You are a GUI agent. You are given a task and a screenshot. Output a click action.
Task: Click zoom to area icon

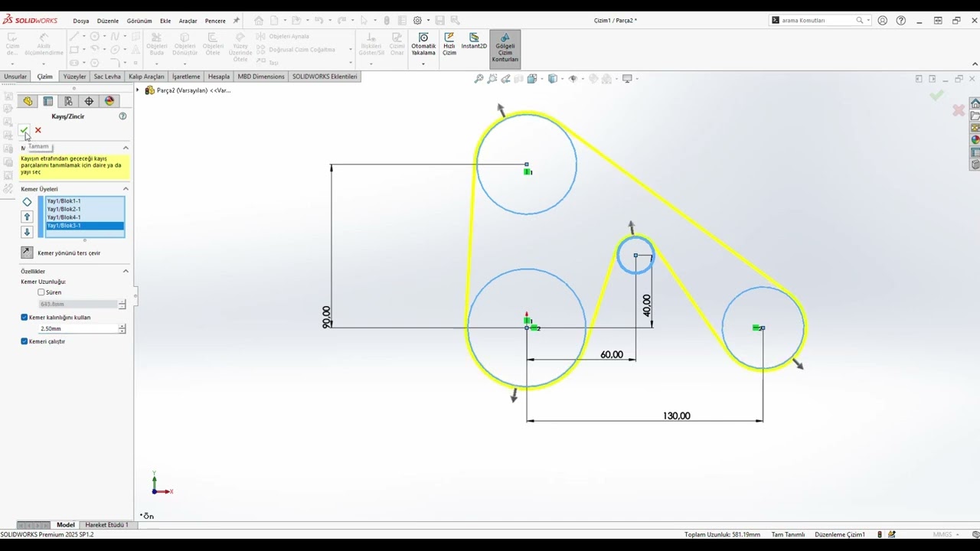click(x=492, y=79)
